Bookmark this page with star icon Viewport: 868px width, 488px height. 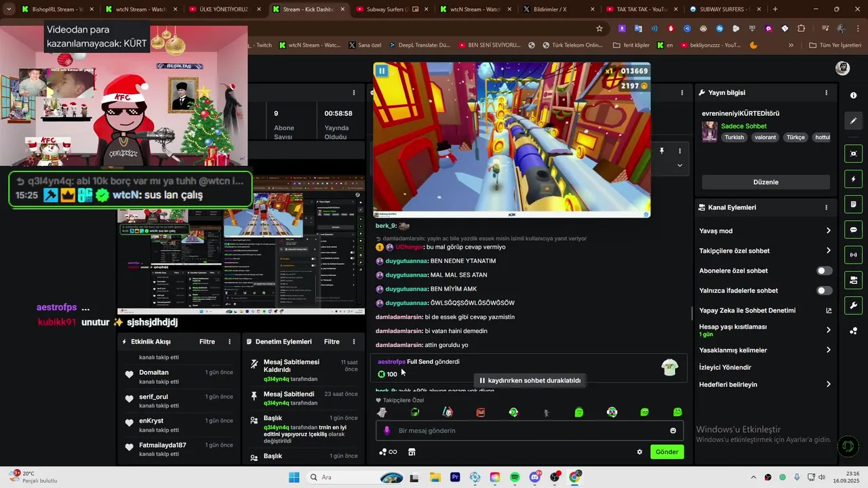599,28
